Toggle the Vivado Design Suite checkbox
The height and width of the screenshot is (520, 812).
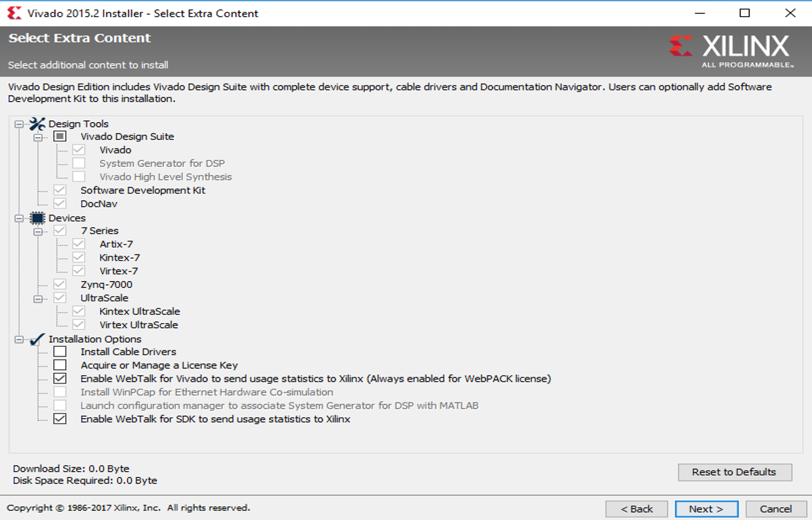tap(60, 136)
